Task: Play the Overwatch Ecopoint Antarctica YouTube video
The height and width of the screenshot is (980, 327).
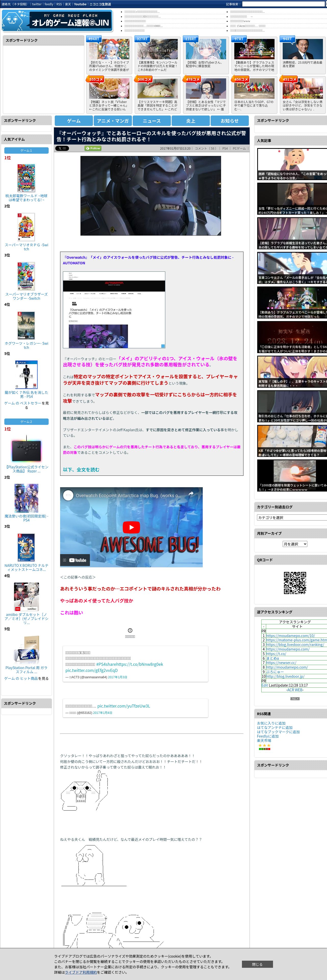Action: click(x=131, y=527)
